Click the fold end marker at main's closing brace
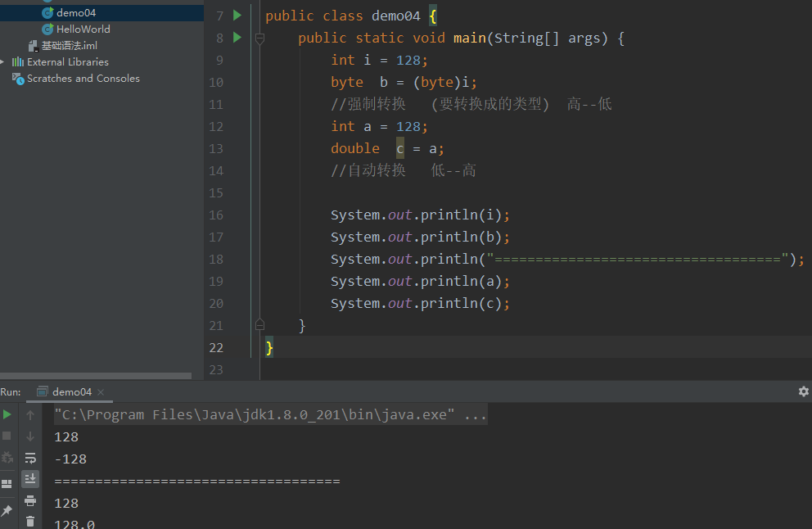The image size is (812, 529). pos(259,325)
